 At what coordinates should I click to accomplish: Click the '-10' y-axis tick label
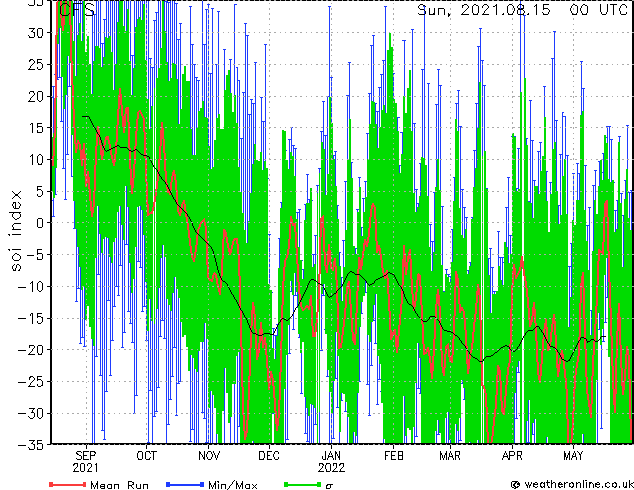[x=31, y=287]
